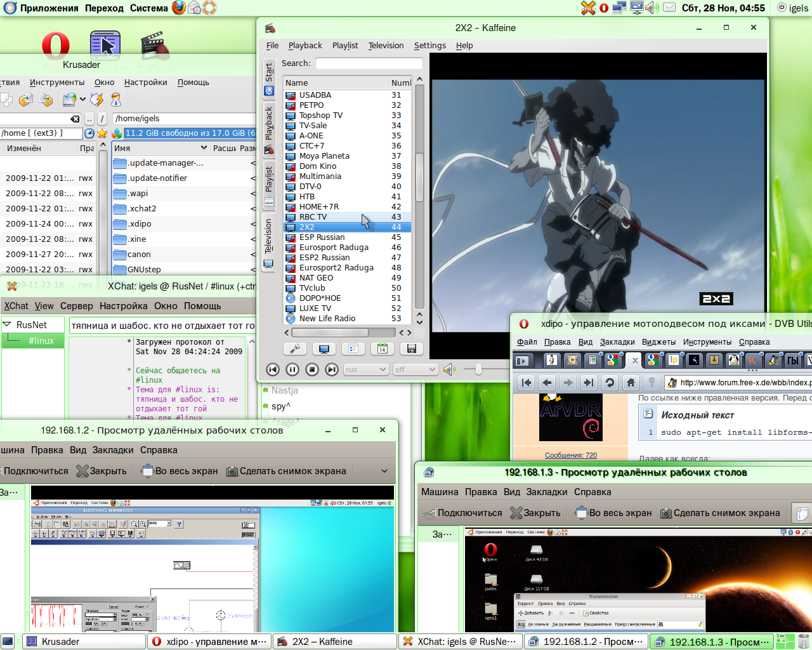Open Opera panel toggle button
Screen dimensions: 812x650
pyautogui.click(x=522, y=361)
